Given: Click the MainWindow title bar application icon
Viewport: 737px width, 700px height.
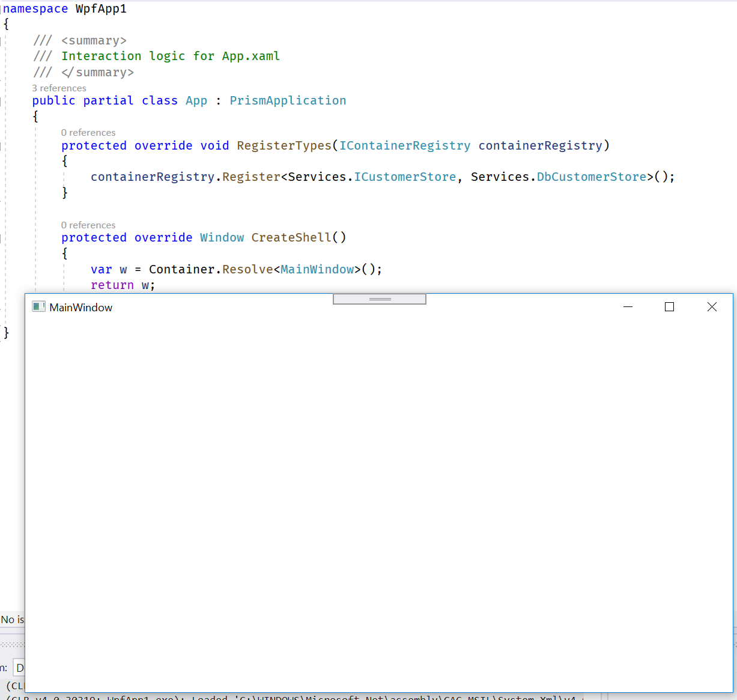Looking at the screenshot, I should pos(38,306).
